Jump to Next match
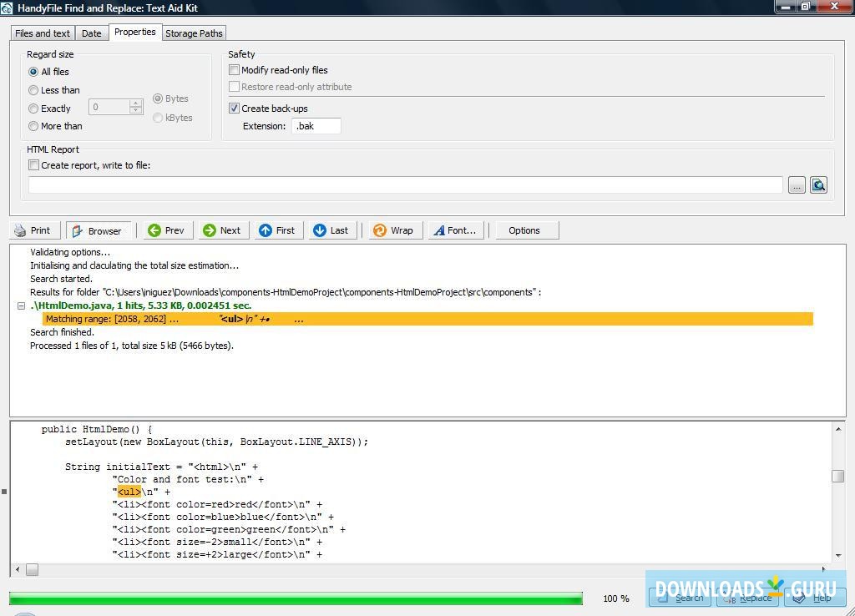The width and height of the screenshot is (855, 616). (x=222, y=230)
